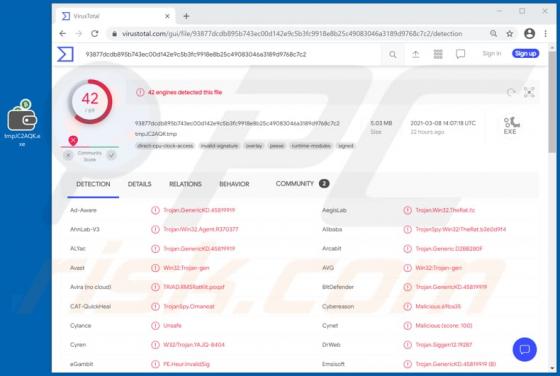Click the peexe tag
560x376 pixels.
[x=277, y=146]
